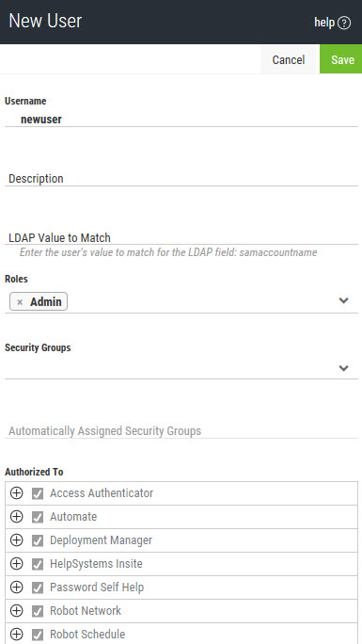Expand Password Self Help plus icon

(x=16, y=588)
